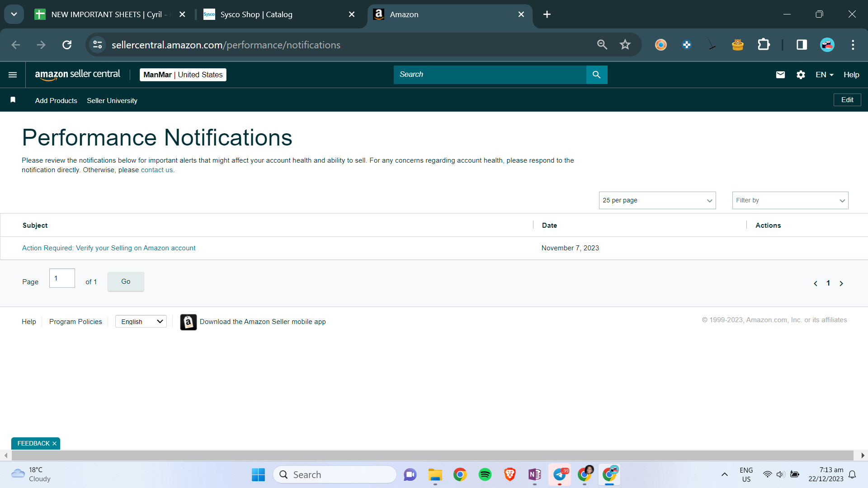Open the browser extensions puzzle icon
This screenshot has height=488, width=868.
tap(764, 45)
